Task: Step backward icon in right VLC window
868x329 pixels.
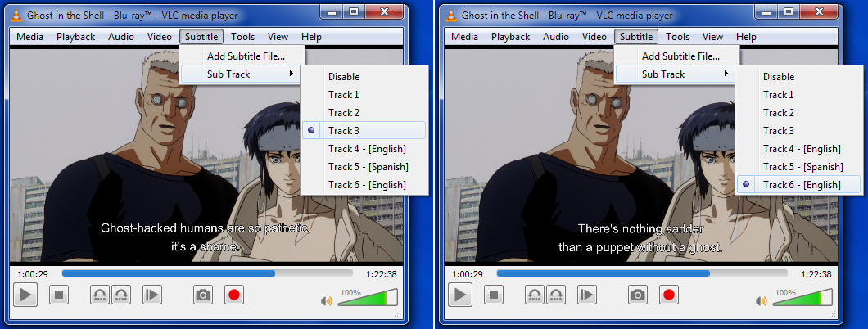Action: coord(536,295)
